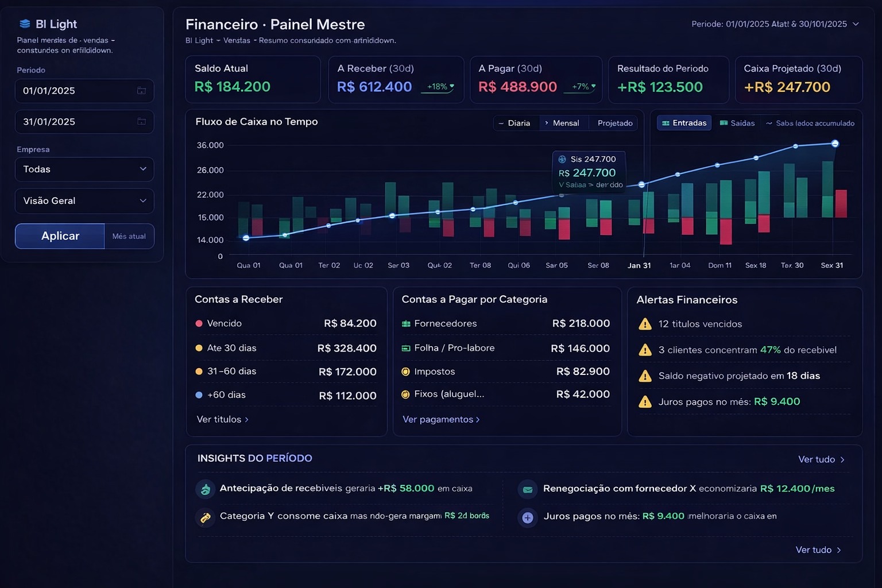Open Caixa Projetado (30d) card
This screenshot has height=588, width=882.
click(799, 79)
